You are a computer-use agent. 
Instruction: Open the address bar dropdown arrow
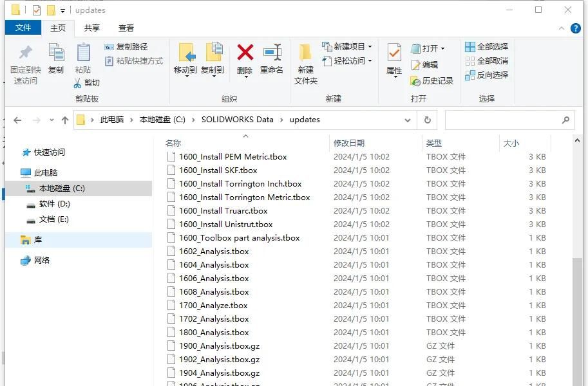pyautogui.click(x=408, y=120)
